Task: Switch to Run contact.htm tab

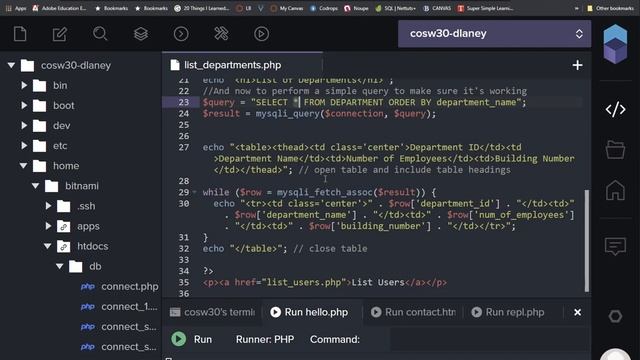Action: (x=413, y=312)
